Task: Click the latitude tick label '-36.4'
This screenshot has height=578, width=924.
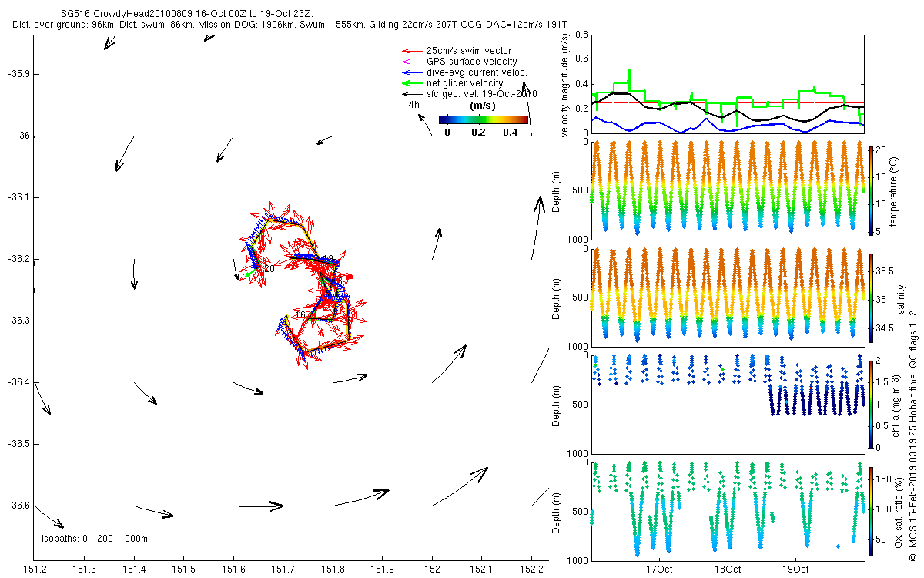Action: tap(18, 382)
